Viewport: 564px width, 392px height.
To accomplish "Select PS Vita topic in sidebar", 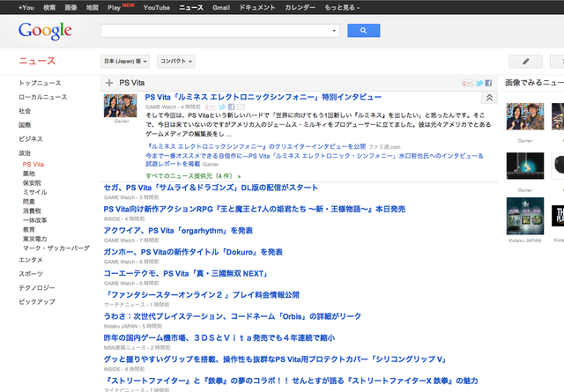I will coord(33,165).
